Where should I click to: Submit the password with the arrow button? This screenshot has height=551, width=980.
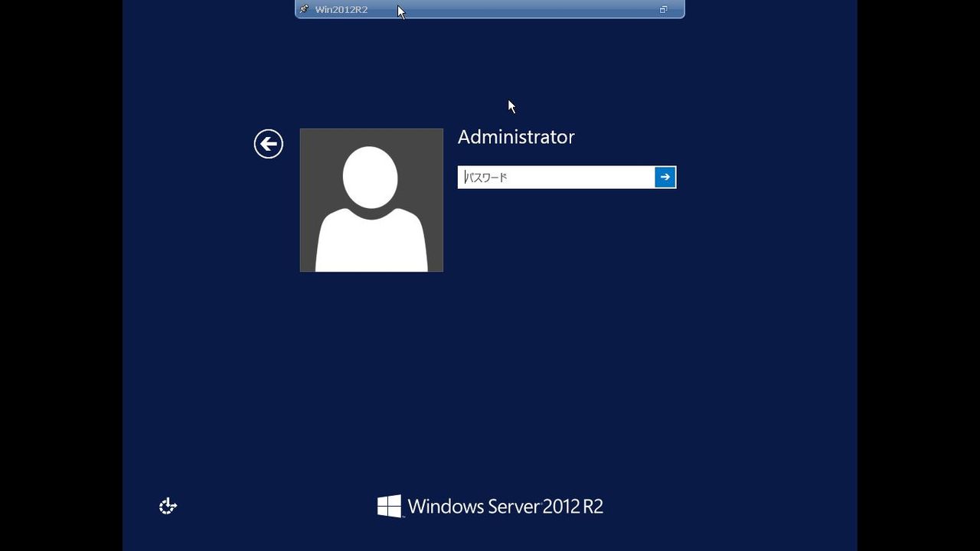click(x=665, y=178)
